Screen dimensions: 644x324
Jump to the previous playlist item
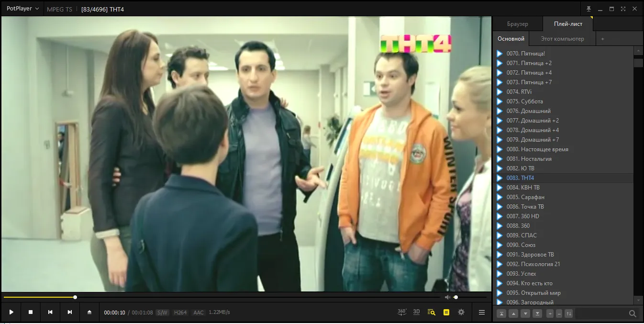point(50,312)
